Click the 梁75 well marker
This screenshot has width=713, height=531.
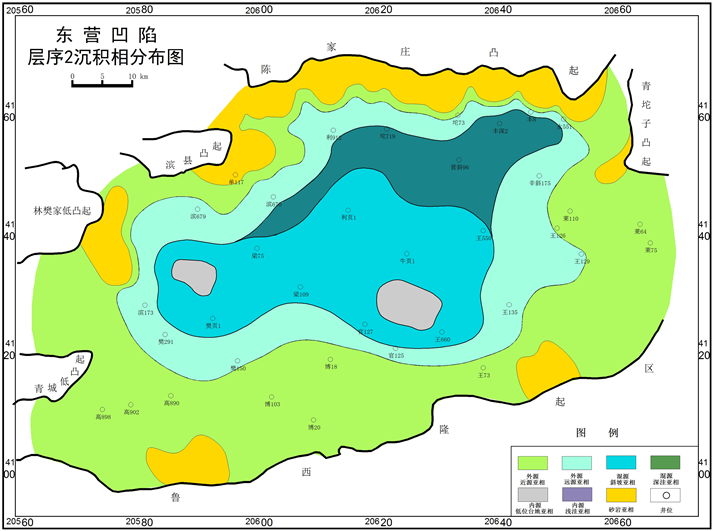tap(257, 249)
